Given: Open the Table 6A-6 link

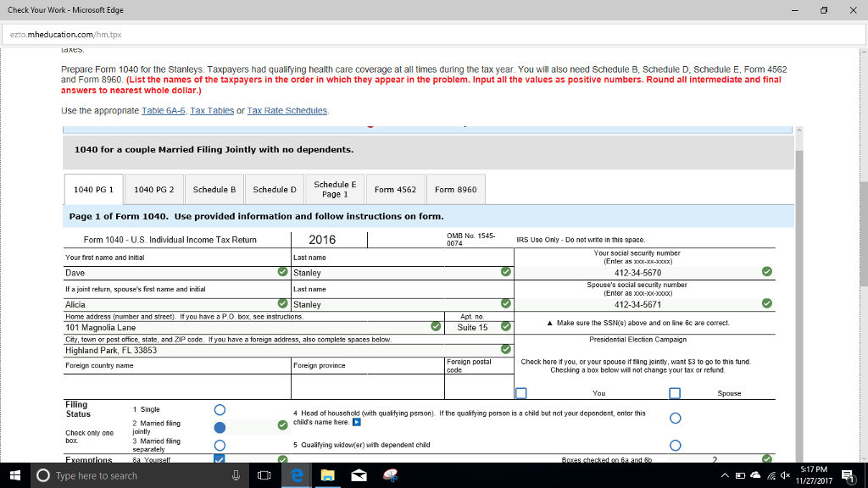Looking at the screenshot, I should [x=164, y=111].
